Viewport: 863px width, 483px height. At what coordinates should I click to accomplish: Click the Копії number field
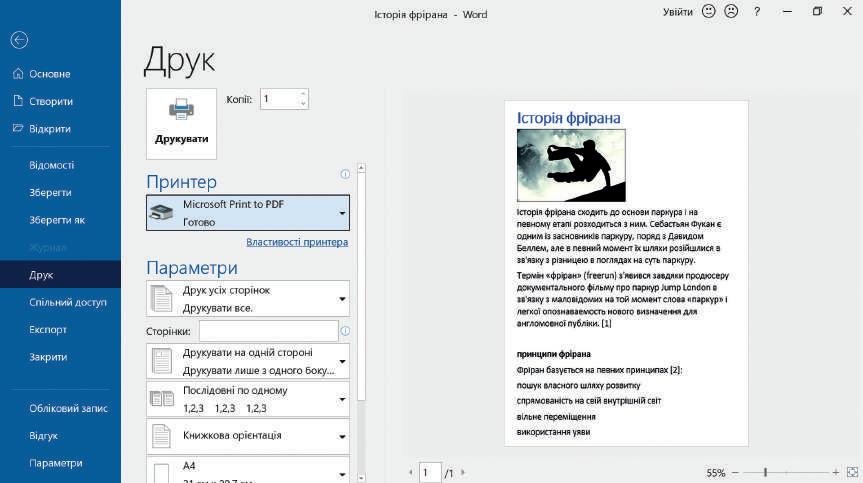[x=280, y=99]
